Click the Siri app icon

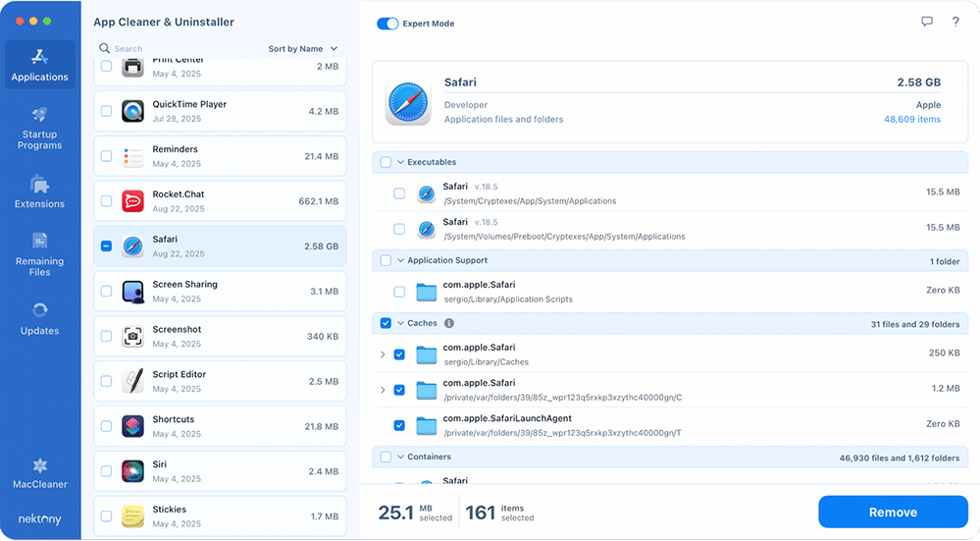pos(132,471)
